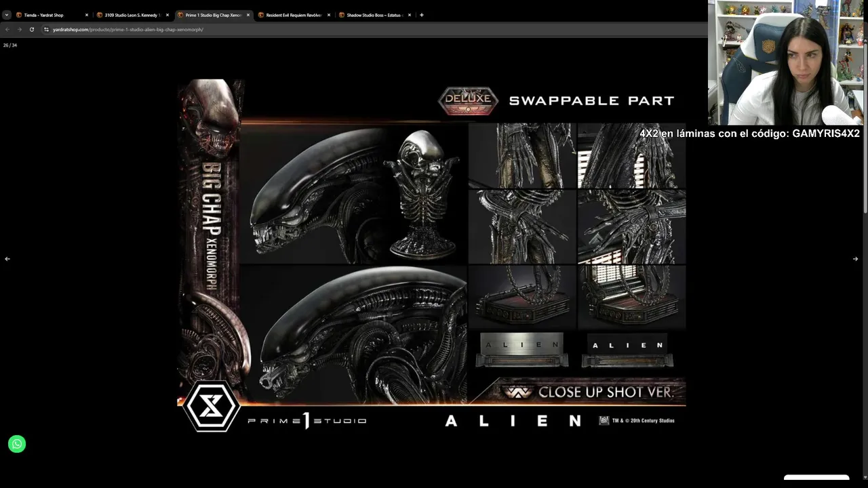The height and width of the screenshot is (488, 868).
Task: Open the WhatsApp chat button
Action: pos(17,444)
